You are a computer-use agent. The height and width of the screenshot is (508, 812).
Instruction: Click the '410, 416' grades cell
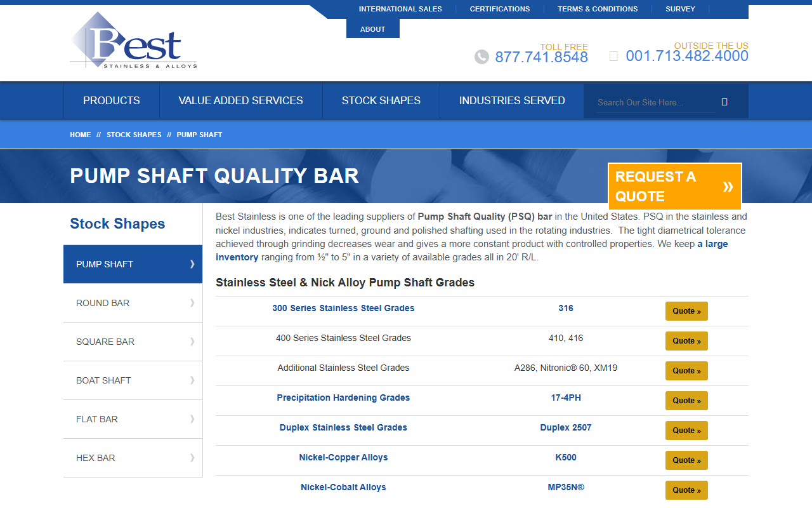566,338
